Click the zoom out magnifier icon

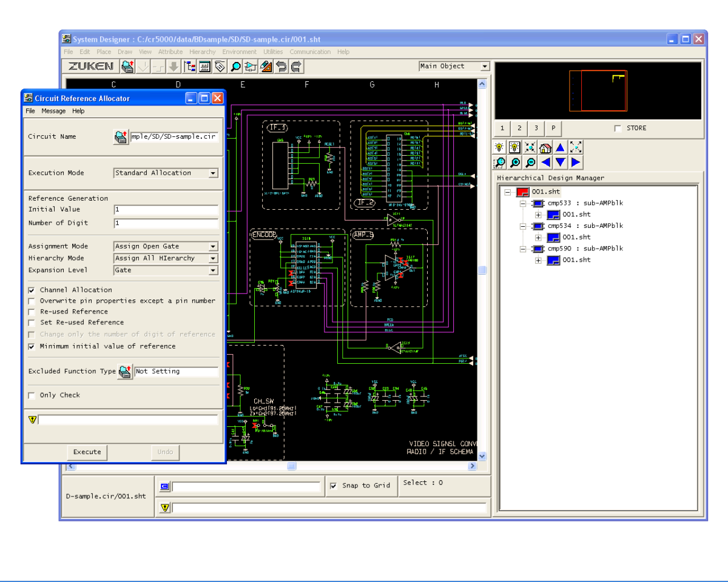click(530, 162)
